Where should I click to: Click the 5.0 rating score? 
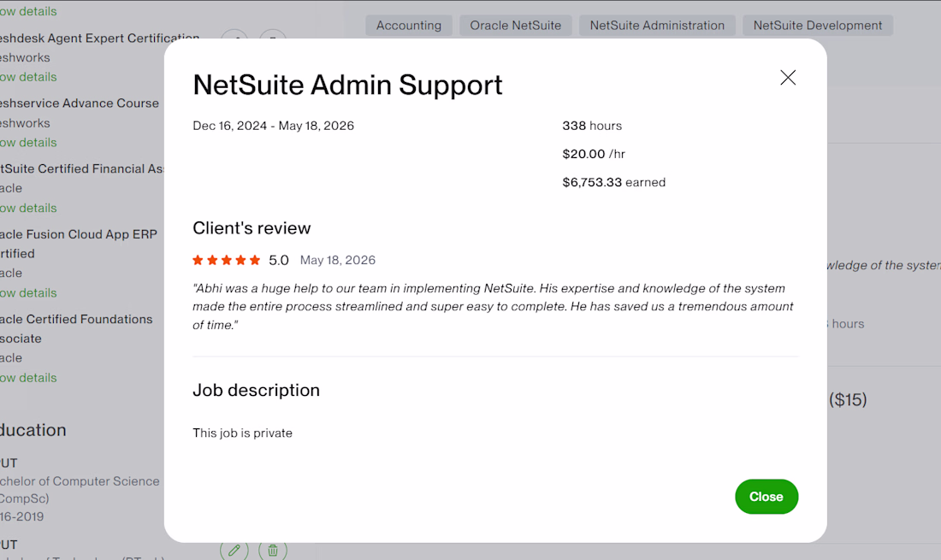coord(279,260)
